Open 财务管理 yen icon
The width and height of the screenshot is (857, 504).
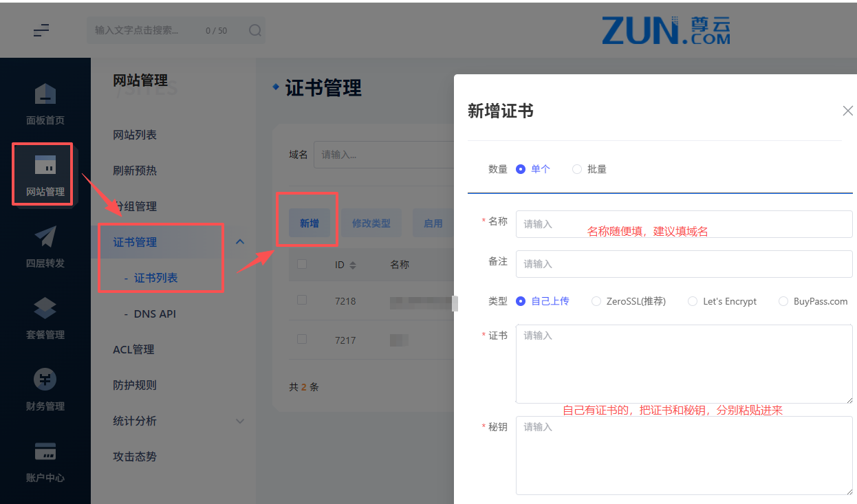(45, 380)
